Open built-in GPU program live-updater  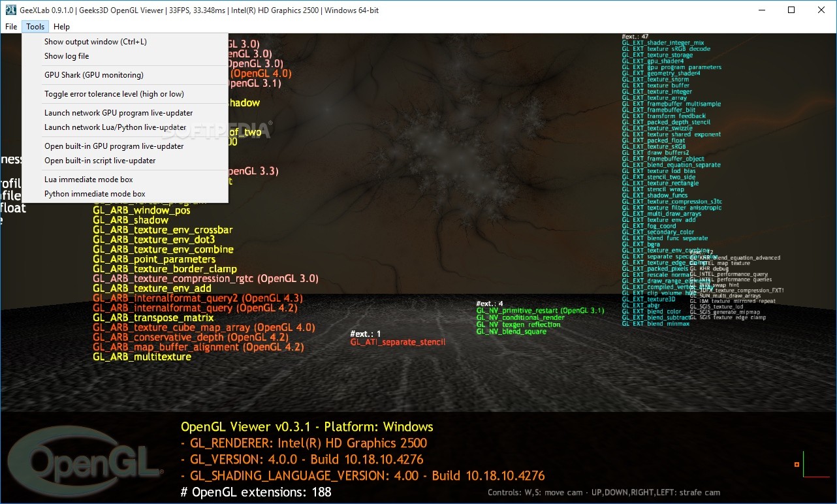[125, 146]
